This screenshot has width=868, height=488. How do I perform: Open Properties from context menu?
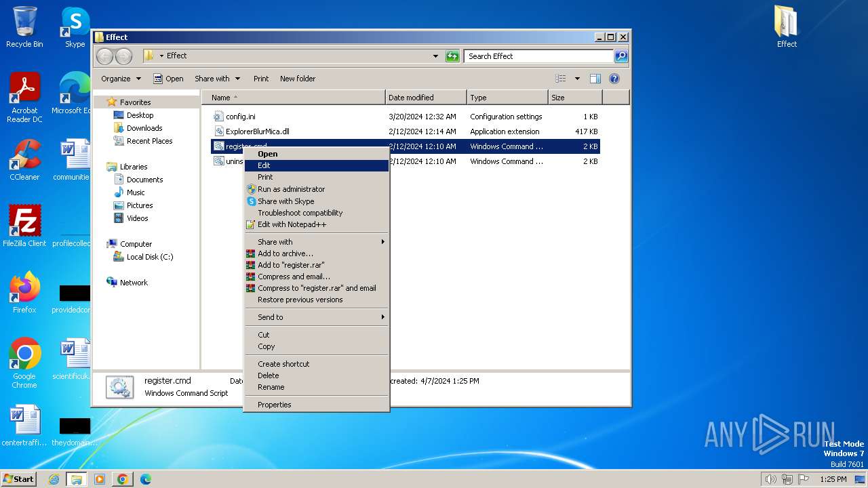317,405
